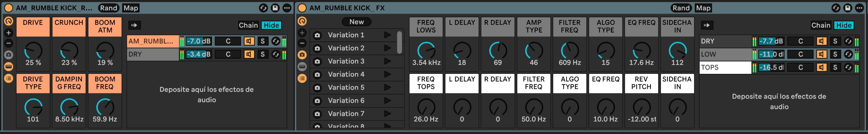Screen dimensions: 868x134
Task: Click the FREQ TOPS macro label
Action: point(426,83)
